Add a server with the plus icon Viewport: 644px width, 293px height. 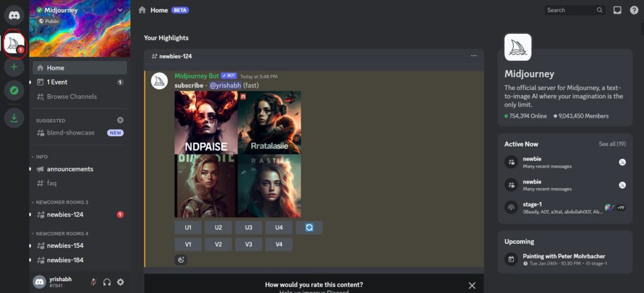(14, 67)
